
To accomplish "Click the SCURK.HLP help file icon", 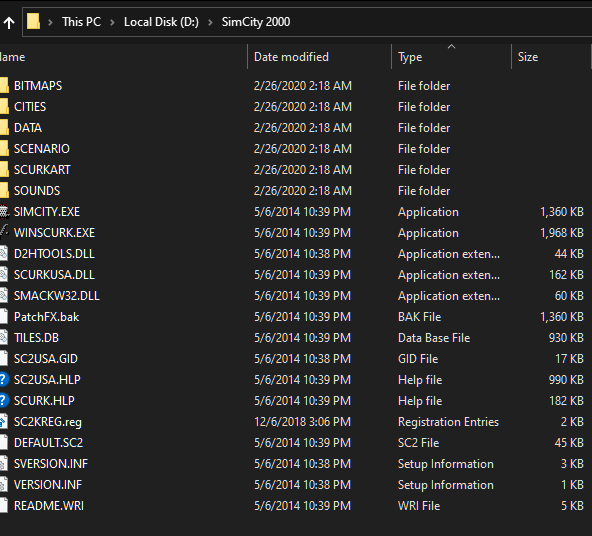I will [x=4, y=400].
